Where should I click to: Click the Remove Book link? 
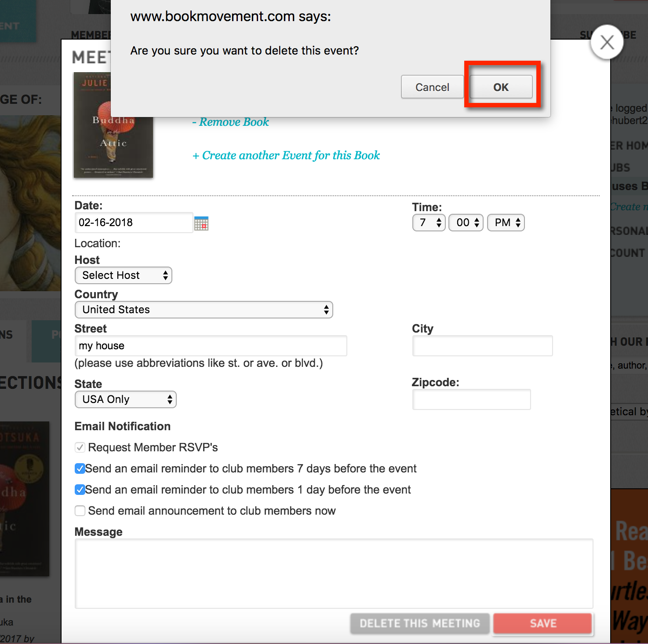pyautogui.click(x=231, y=122)
